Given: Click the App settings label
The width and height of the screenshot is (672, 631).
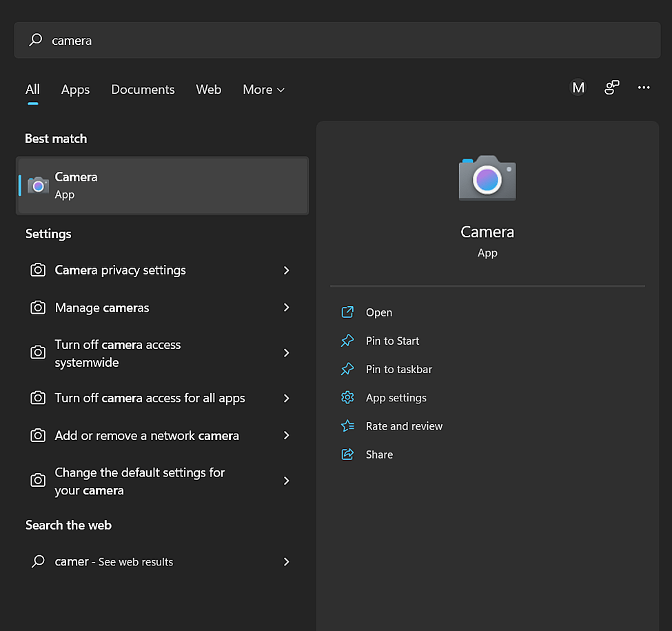Looking at the screenshot, I should tap(396, 398).
